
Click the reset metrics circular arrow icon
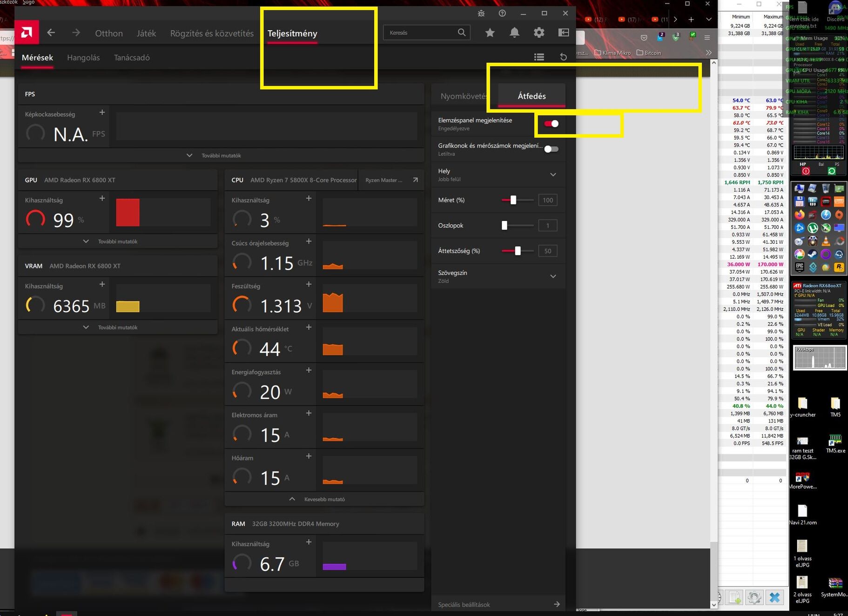[x=563, y=57]
